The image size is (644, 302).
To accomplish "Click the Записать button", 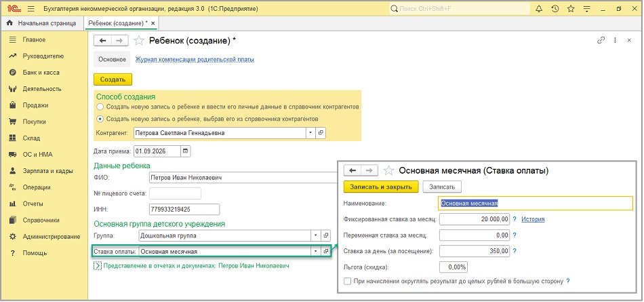I will tap(442, 187).
